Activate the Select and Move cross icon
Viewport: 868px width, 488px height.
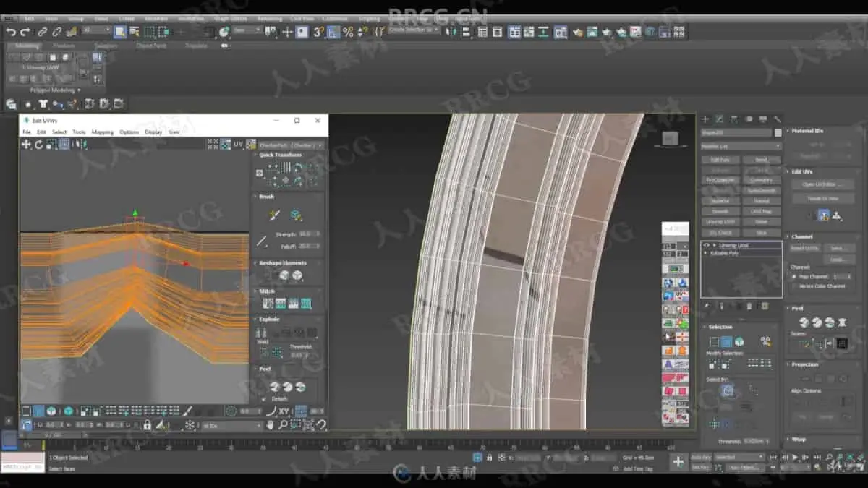coord(287,32)
